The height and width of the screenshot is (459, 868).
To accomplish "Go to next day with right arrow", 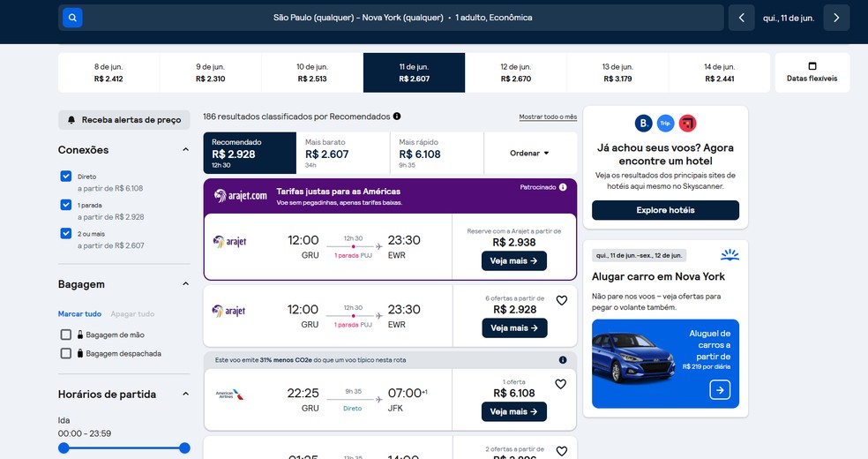I will tap(836, 18).
